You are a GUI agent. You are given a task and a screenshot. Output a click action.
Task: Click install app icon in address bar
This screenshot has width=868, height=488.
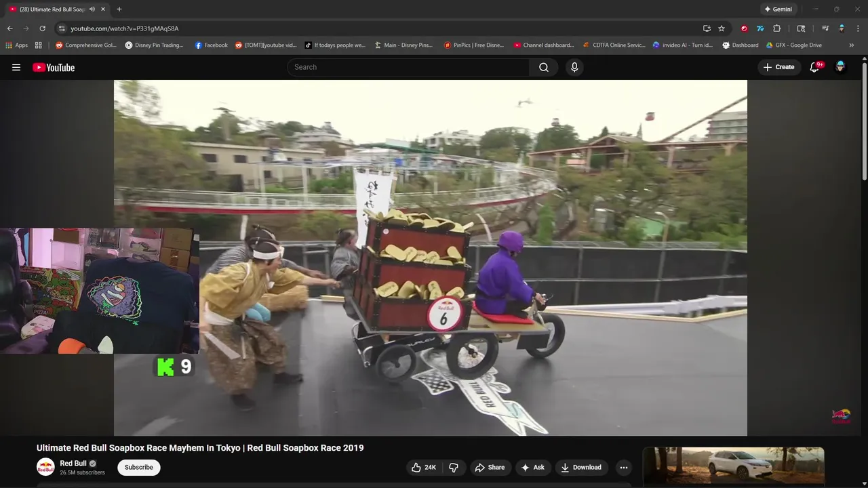[707, 28]
